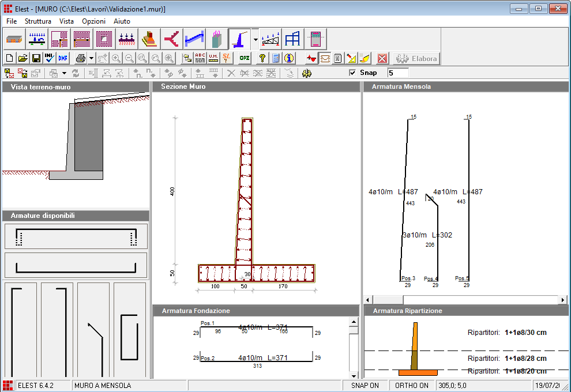The width and height of the screenshot is (571, 392).
Task: Click the save floppy disk icon
Action: point(36,58)
